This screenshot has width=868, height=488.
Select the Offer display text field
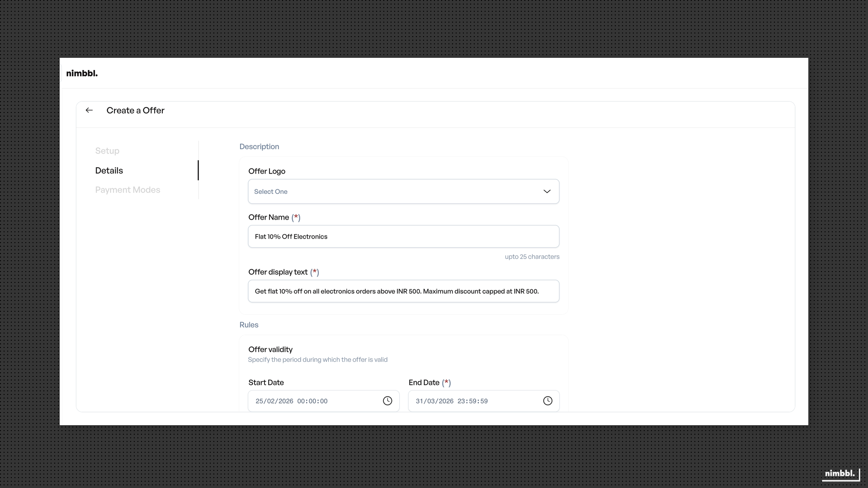point(403,291)
